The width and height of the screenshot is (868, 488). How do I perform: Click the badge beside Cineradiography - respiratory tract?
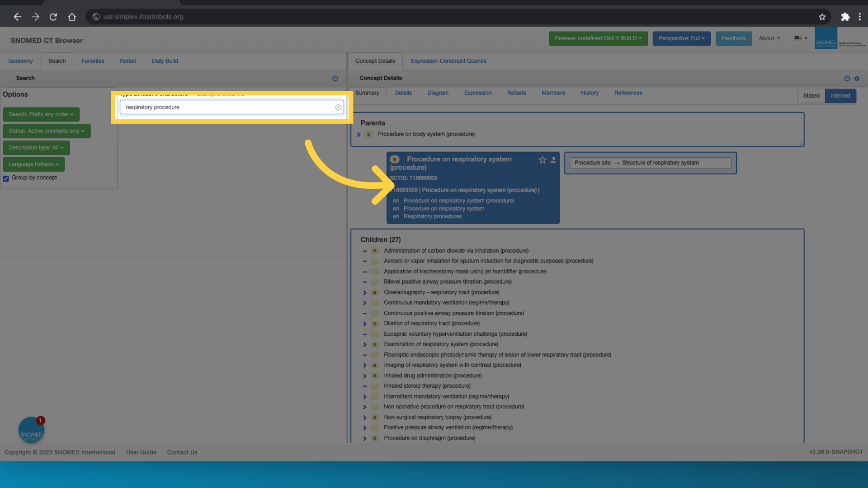tap(374, 292)
